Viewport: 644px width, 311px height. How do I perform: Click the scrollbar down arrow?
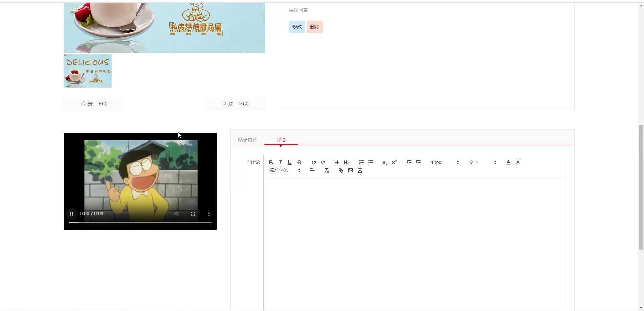point(641,308)
